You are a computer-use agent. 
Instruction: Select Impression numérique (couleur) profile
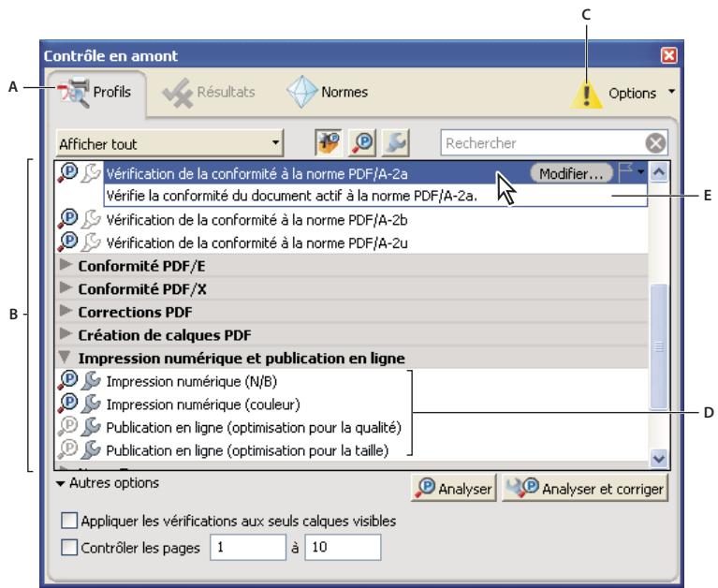[x=203, y=404]
